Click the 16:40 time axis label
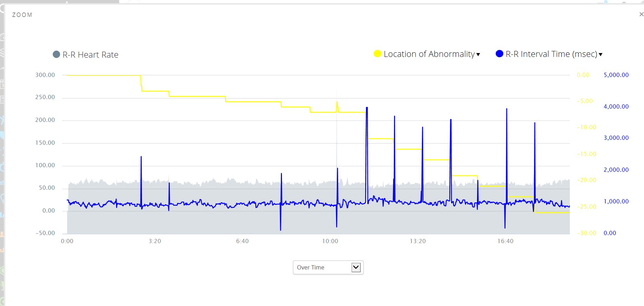644x306 pixels. tap(505, 241)
